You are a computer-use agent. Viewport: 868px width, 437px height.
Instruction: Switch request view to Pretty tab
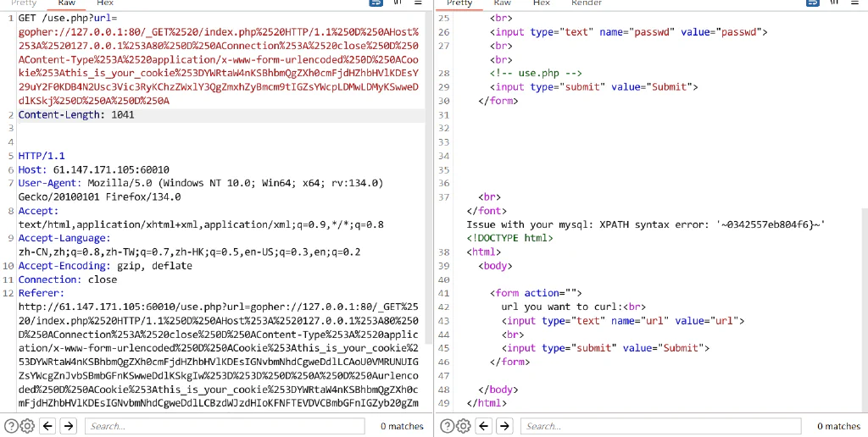pos(24,3)
